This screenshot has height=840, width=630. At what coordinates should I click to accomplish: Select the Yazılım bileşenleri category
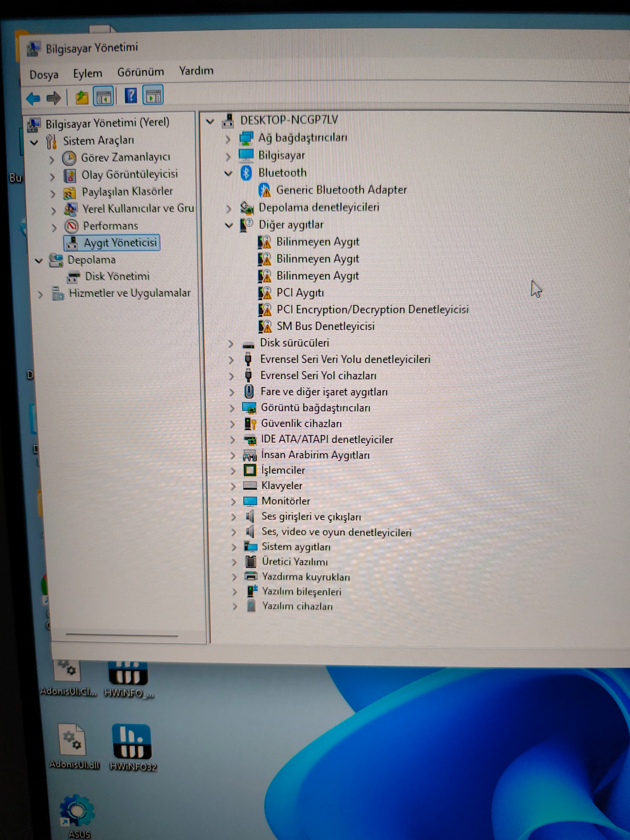click(301, 591)
